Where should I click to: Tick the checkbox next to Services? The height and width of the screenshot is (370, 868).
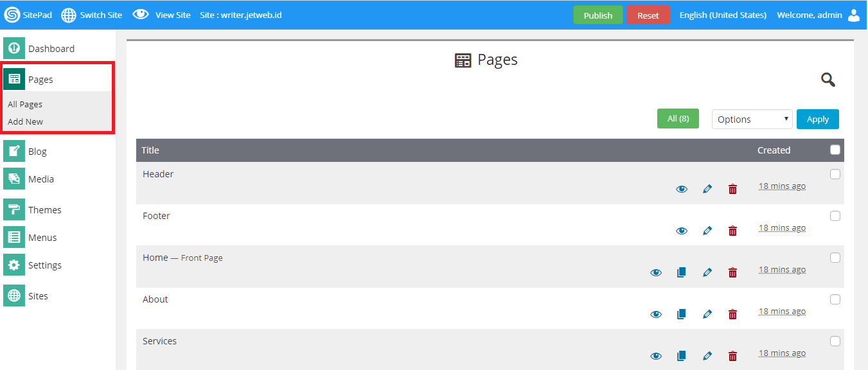click(x=835, y=340)
